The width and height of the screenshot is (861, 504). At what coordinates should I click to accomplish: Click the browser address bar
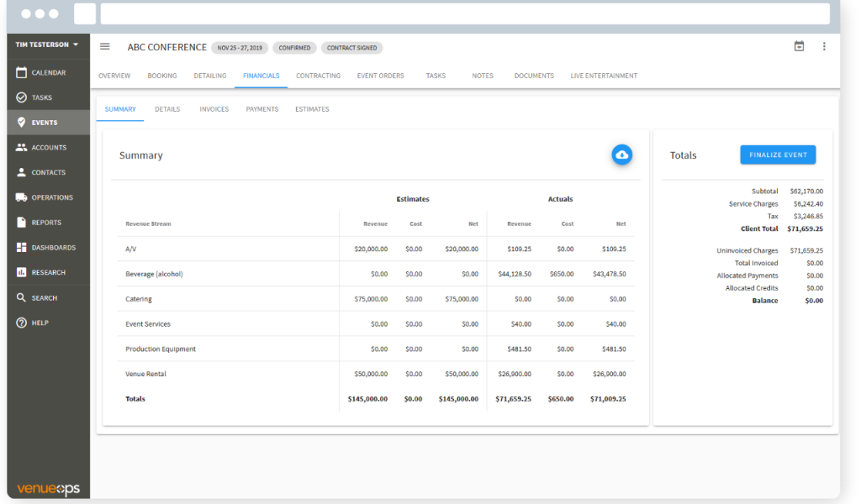(x=464, y=13)
